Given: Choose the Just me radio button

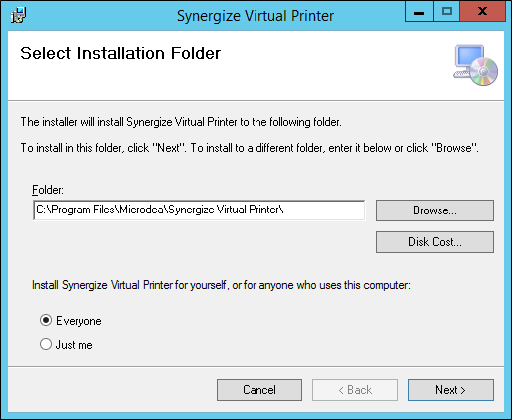Looking at the screenshot, I should click(46, 344).
